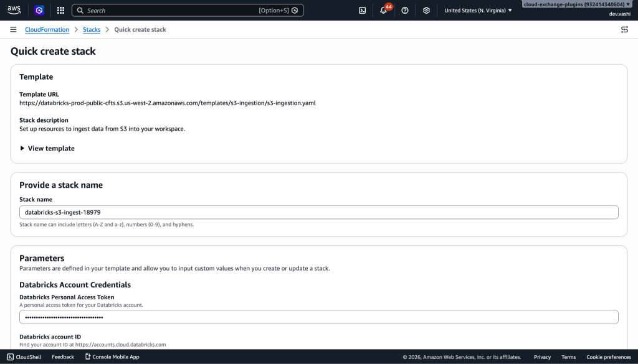Viewport: 638px width, 364px height.
Task: Open CloudShell in the footer
Action: coord(24,357)
